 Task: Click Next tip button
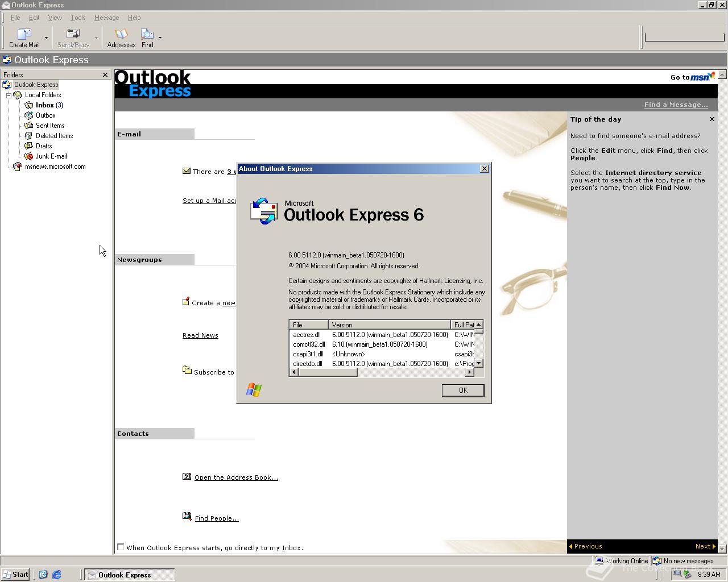pyautogui.click(x=705, y=546)
